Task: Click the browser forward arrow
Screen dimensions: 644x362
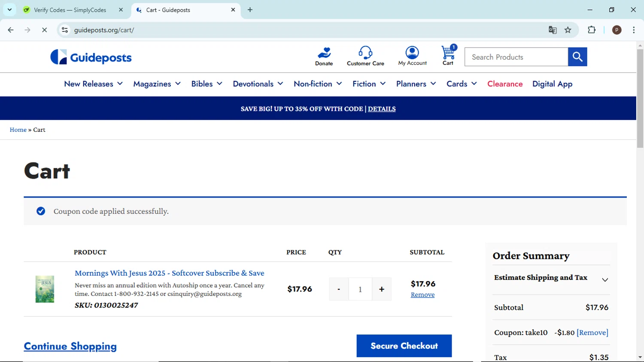Action: click(x=27, y=30)
